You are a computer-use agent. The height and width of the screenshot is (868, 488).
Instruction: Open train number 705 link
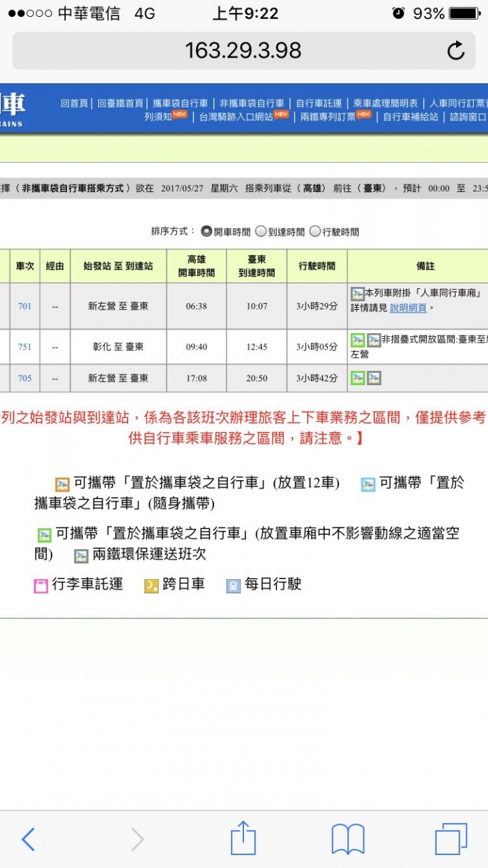(x=24, y=378)
